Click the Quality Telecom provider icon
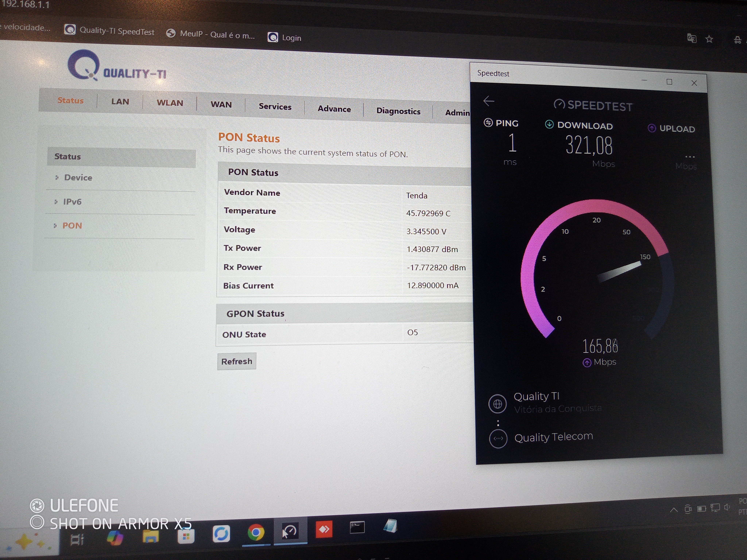The width and height of the screenshot is (747, 560). (498, 438)
